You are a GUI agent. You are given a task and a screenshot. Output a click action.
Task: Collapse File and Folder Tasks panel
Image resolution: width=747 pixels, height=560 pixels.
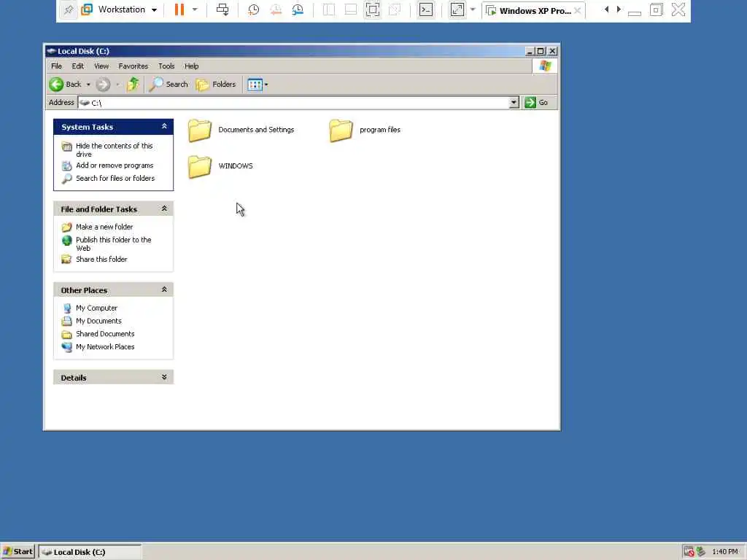(x=164, y=209)
